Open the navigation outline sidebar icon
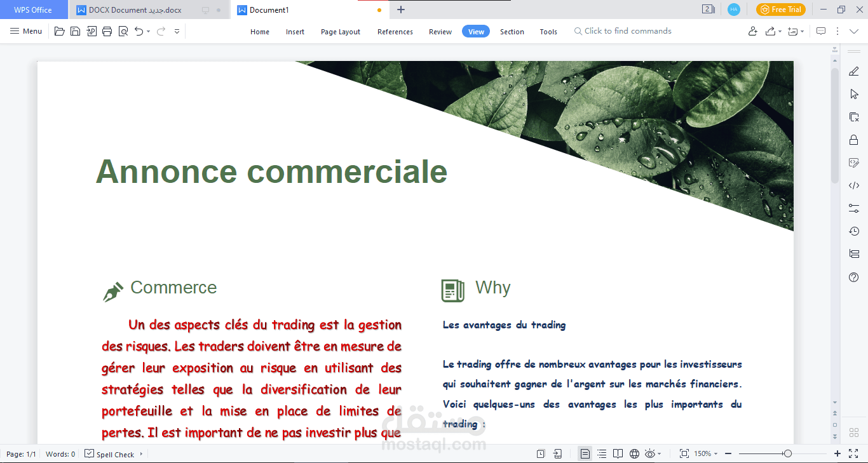Image resolution: width=868 pixels, height=463 pixels. coord(854,254)
